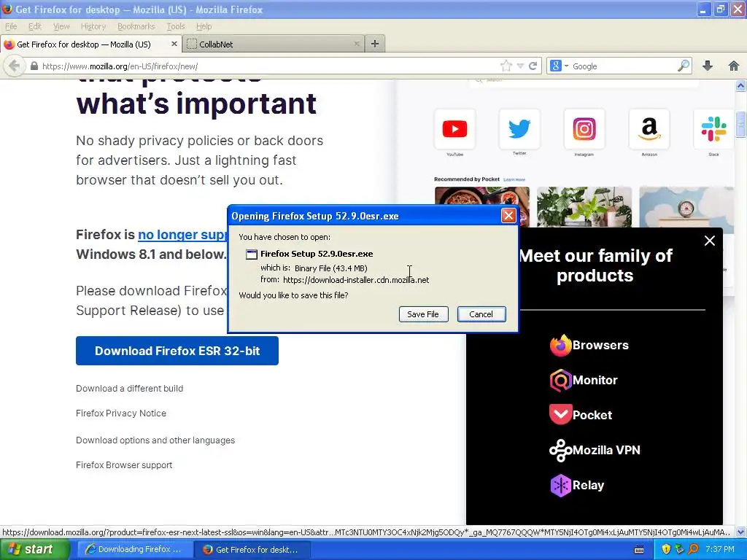Open the URL history dropdown arrow
Image resolution: width=747 pixels, height=560 pixels.
click(521, 66)
